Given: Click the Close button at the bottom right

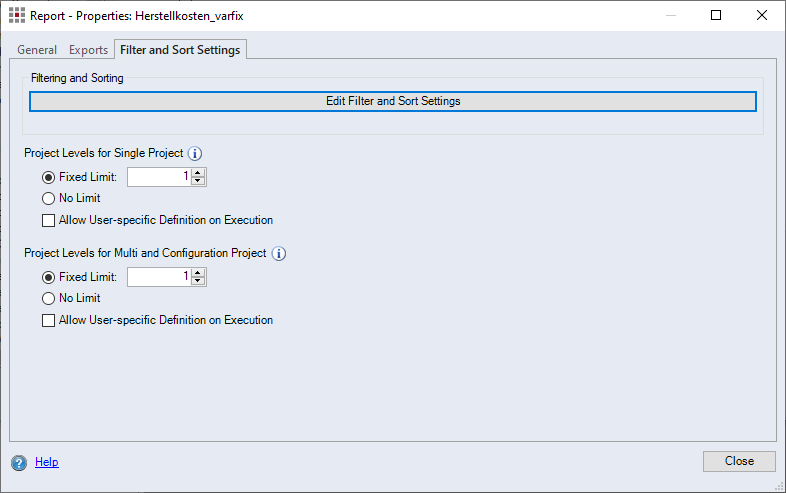Looking at the screenshot, I should tap(739, 461).
